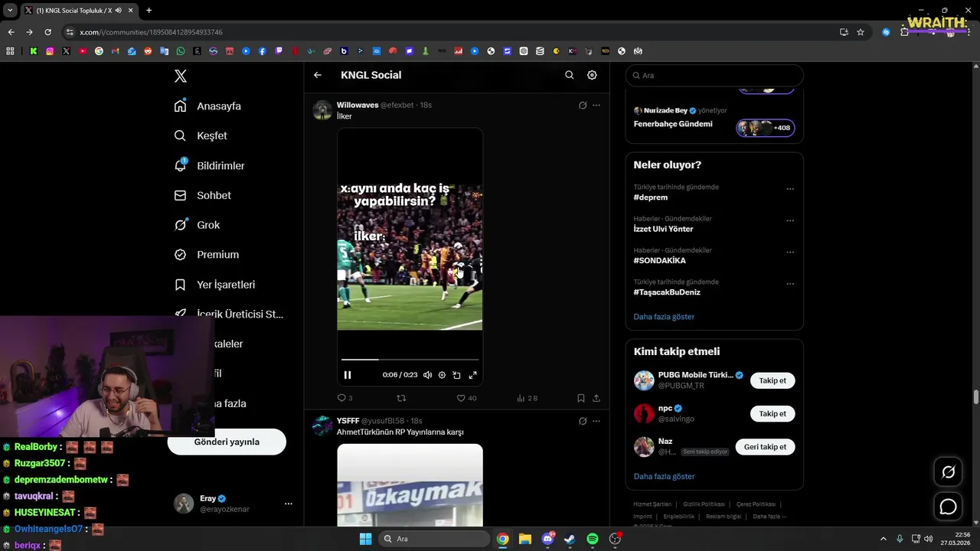Reload the page in Chrome
Screen dimensions: 980x551
(47, 32)
